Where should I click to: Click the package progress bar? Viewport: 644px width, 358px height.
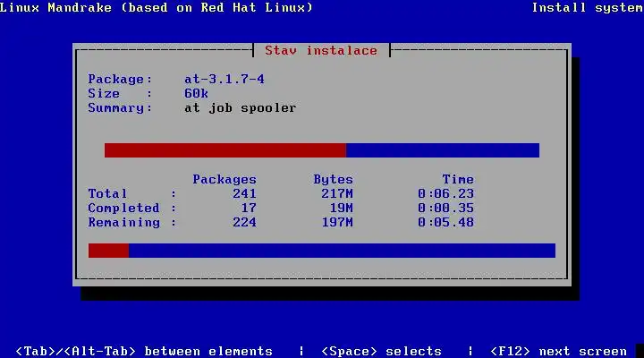[x=322, y=150]
